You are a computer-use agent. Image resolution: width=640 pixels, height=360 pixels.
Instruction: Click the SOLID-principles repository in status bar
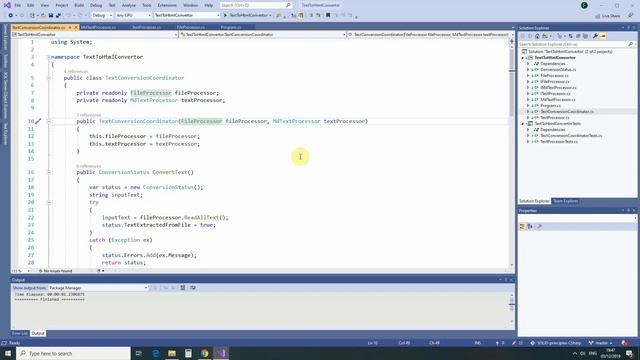point(556,343)
